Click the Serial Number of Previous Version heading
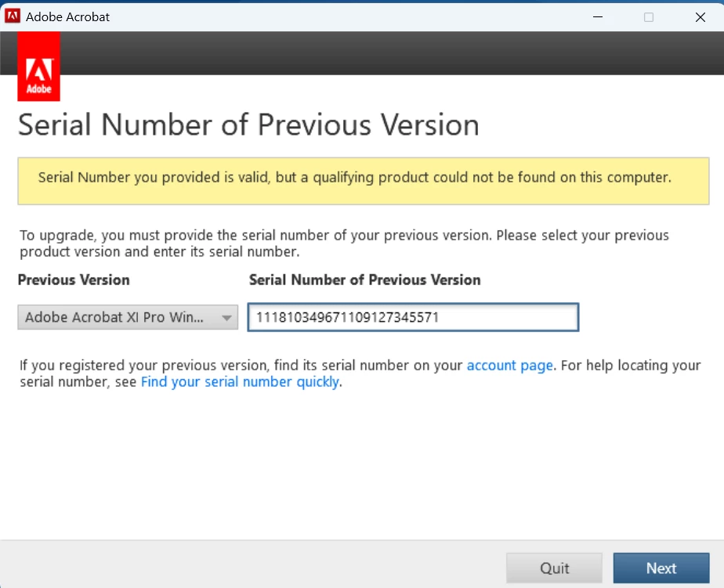724x588 pixels. point(249,125)
